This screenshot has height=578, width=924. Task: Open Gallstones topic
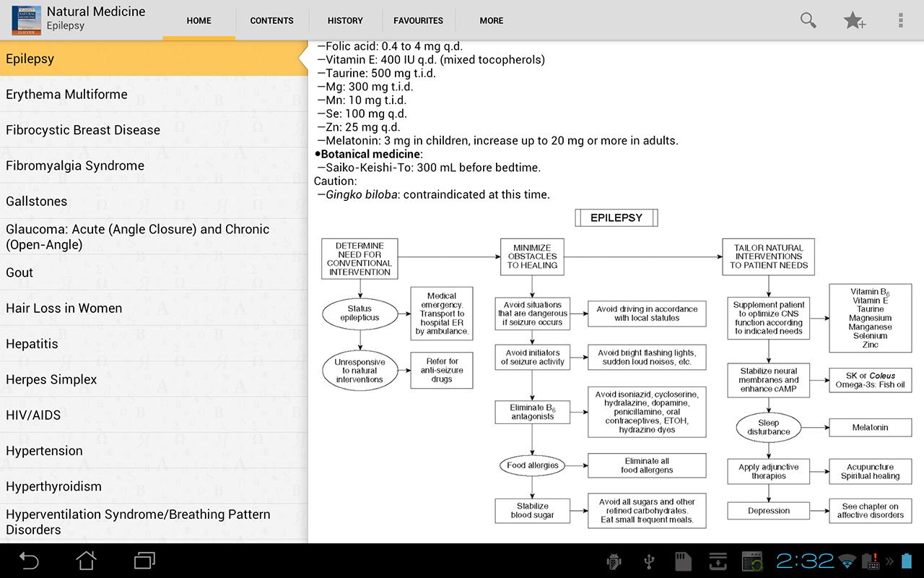click(x=154, y=201)
